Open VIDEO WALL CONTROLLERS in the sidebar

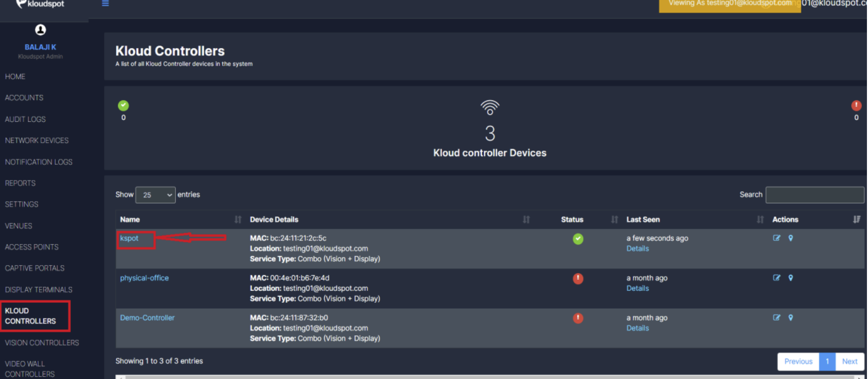pyautogui.click(x=30, y=369)
